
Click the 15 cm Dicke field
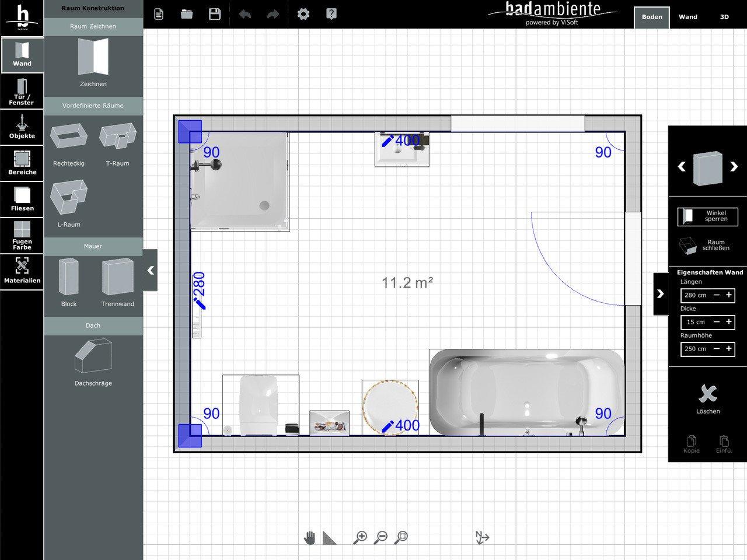[x=696, y=322]
